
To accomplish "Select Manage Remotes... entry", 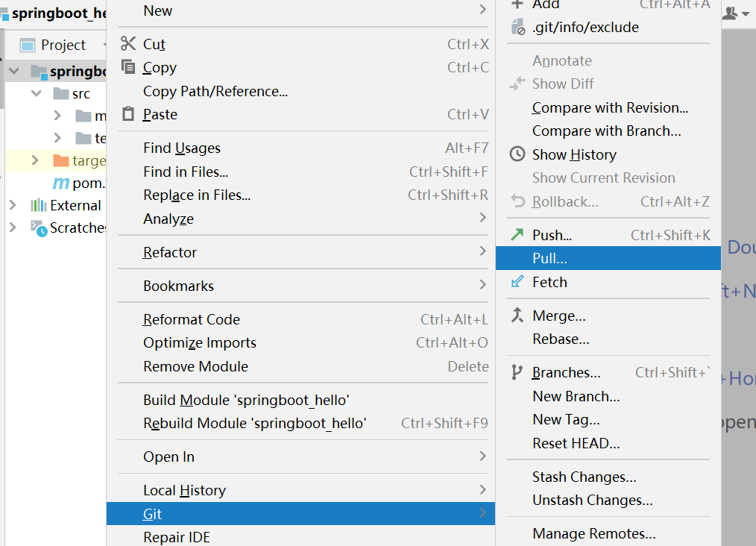I will pyautogui.click(x=593, y=533).
